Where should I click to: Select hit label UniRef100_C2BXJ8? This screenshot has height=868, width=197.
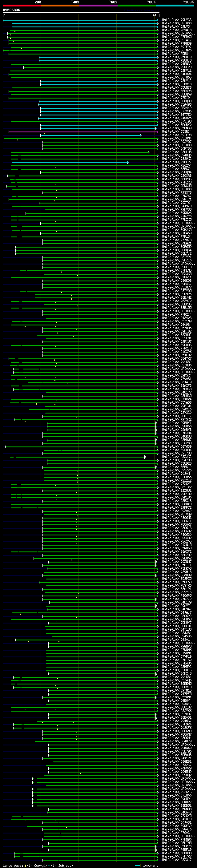point(177,501)
